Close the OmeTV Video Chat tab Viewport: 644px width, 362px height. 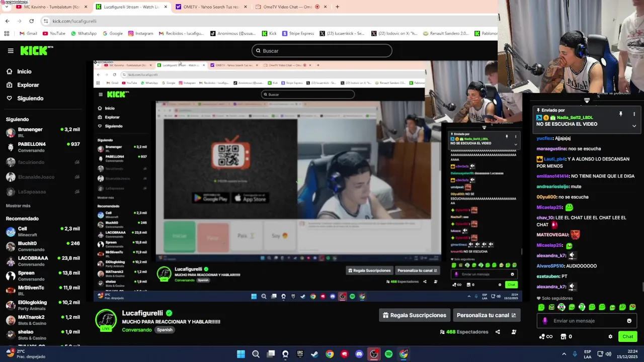point(325,7)
